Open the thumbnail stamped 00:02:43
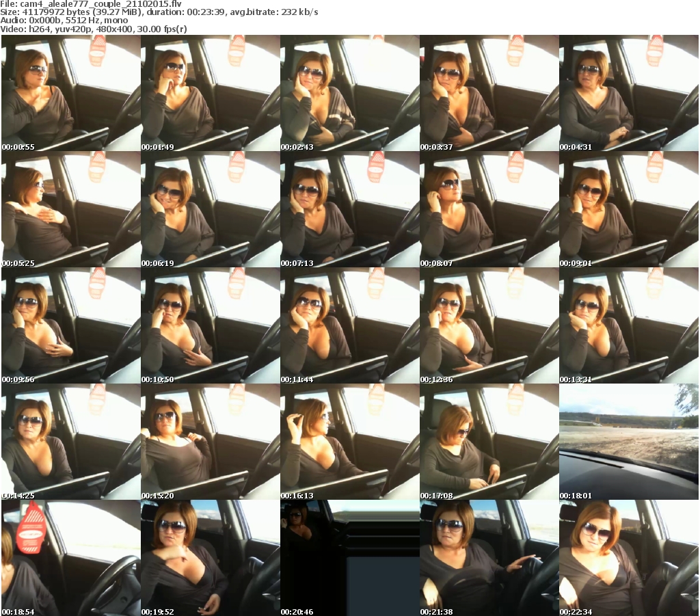 pos(349,93)
